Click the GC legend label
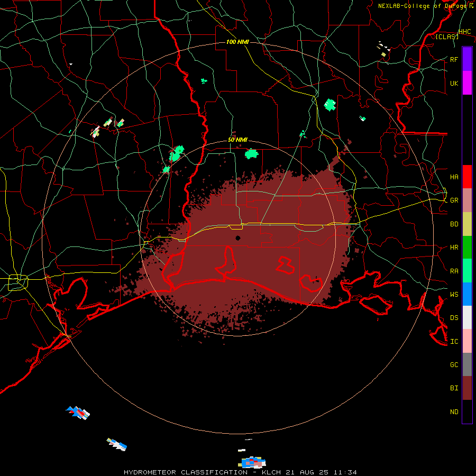The height and width of the screenshot is (476, 476). (454, 364)
